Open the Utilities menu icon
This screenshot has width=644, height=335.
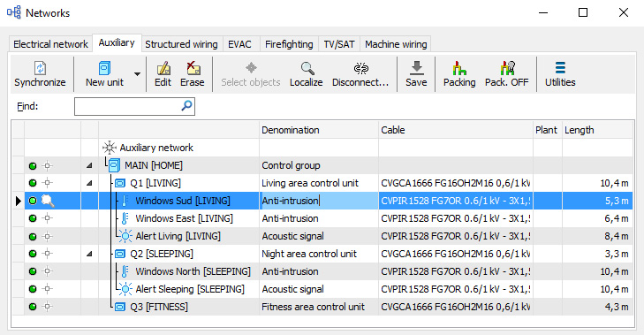560,68
